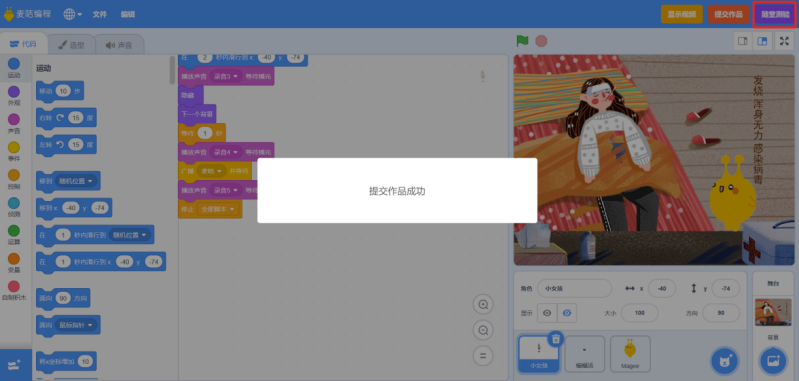Open the language globe dropdown
799x381 pixels.
click(73, 14)
